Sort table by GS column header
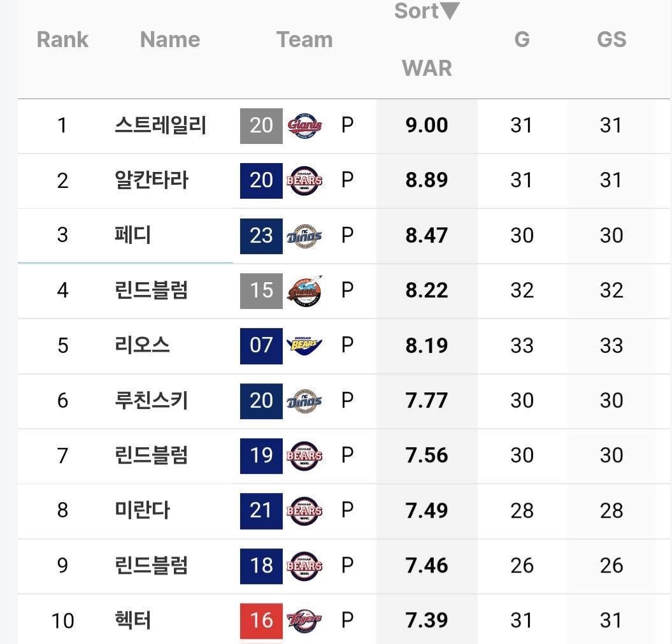This screenshot has height=644, width=672. 611,39
